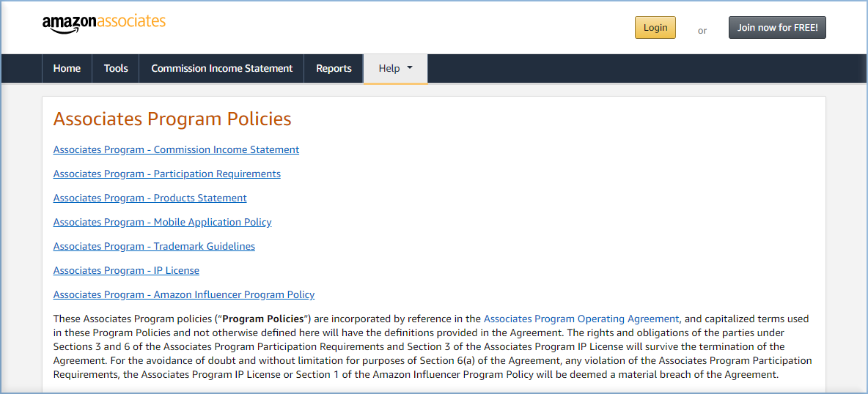The width and height of the screenshot is (868, 394).
Task: Open the Home nav tab
Action: [67, 69]
